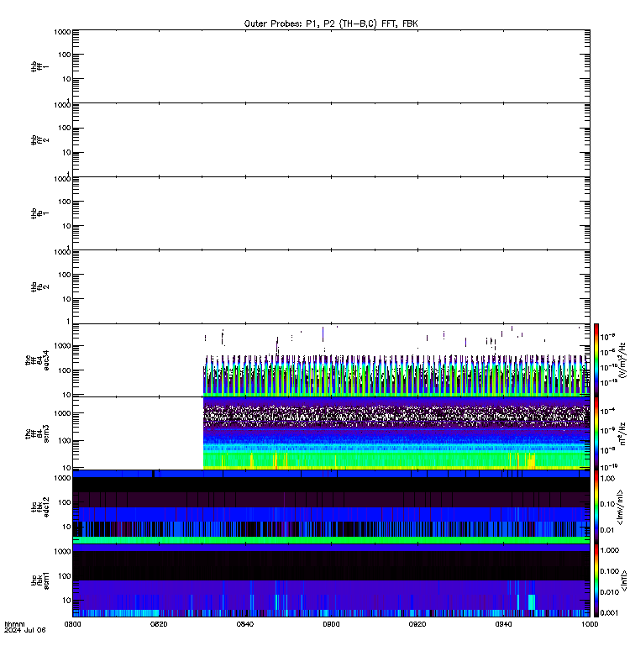Click the eac34 color bar next to (V/m)²/Hz
This screenshot has width=630, height=672.
tap(596, 360)
